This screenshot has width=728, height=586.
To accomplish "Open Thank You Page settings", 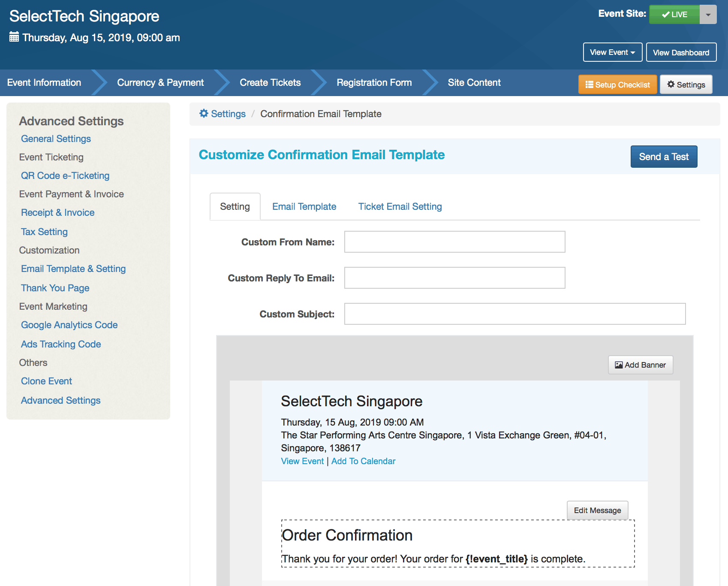I will (55, 288).
